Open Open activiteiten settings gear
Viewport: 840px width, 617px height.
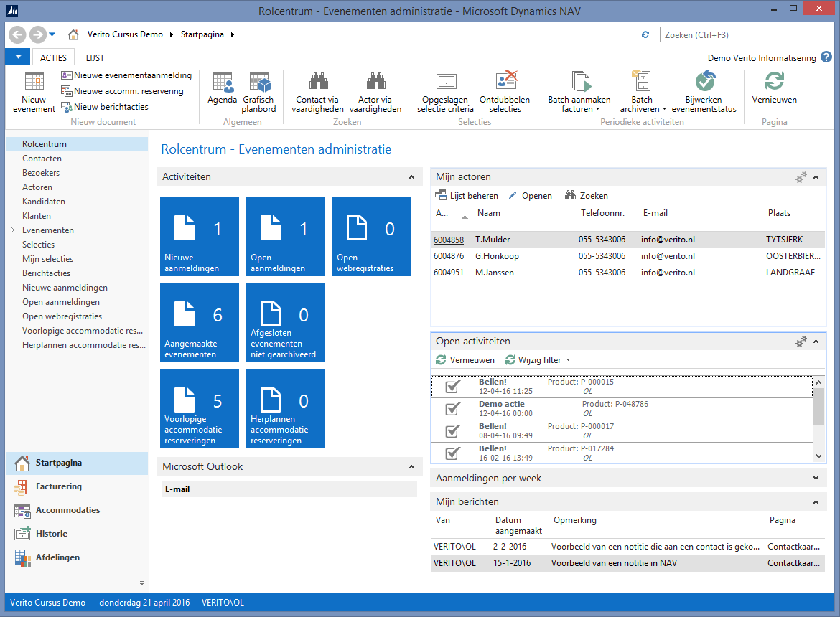pos(801,342)
